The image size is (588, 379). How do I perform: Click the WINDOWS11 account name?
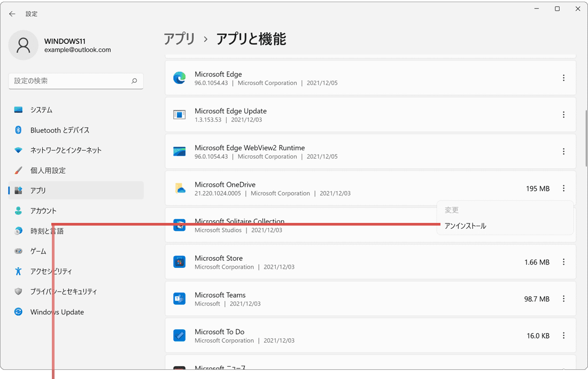(x=65, y=41)
